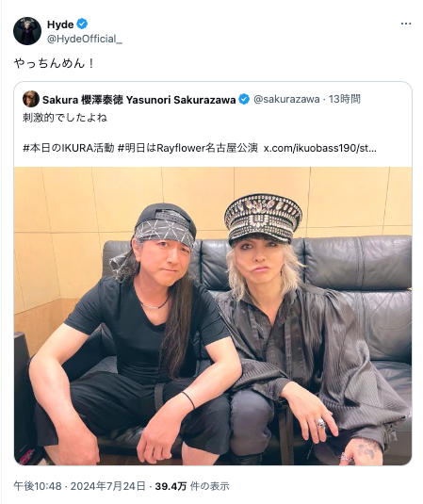Enlarge the photo of two men
Image resolution: width=423 pixels, height=504 pixels.
[213, 316]
